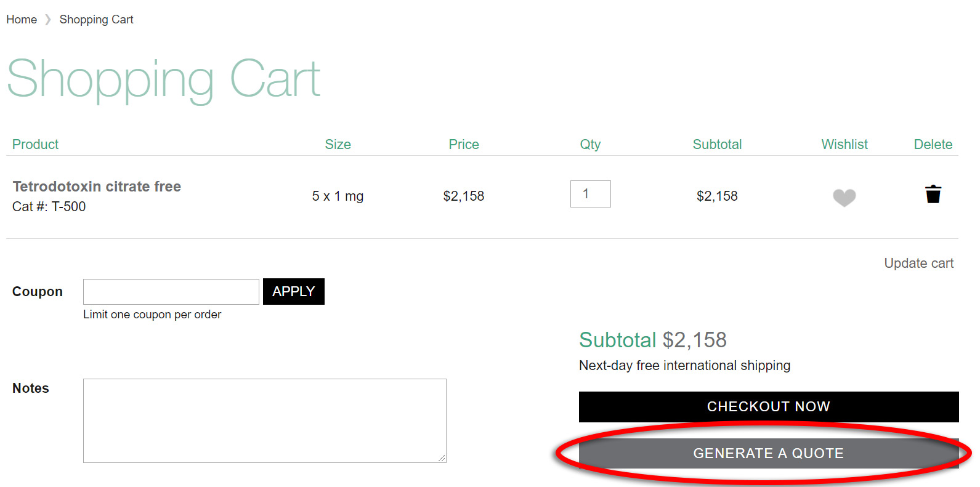Click the Price column header
Image resolution: width=980 pixels, height=487 pixels.
[463, 145]
